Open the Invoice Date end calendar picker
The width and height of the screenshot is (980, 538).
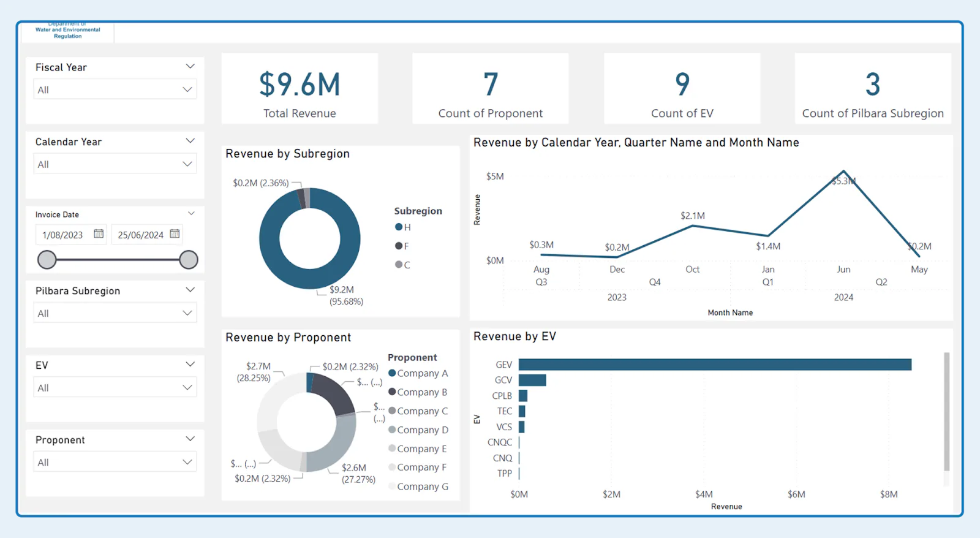175,233
